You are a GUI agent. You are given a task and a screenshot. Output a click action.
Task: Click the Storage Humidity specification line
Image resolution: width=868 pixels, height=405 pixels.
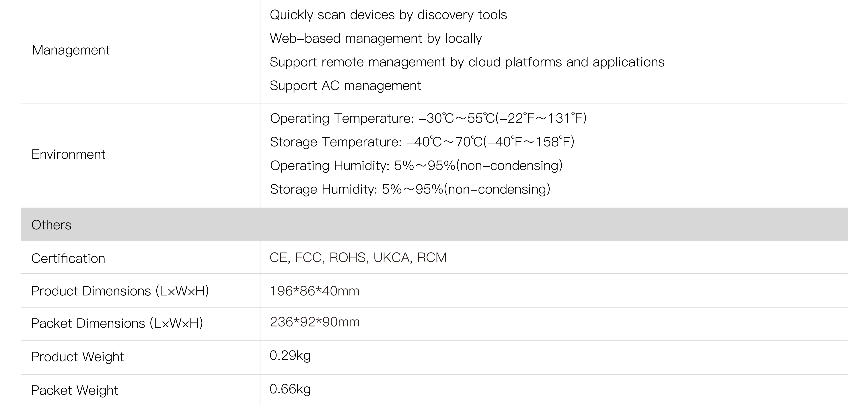[x=410, y=189]
